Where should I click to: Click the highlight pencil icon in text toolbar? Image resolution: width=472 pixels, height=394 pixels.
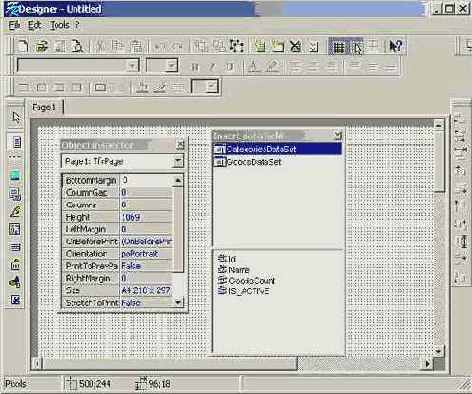coord(272,66)
